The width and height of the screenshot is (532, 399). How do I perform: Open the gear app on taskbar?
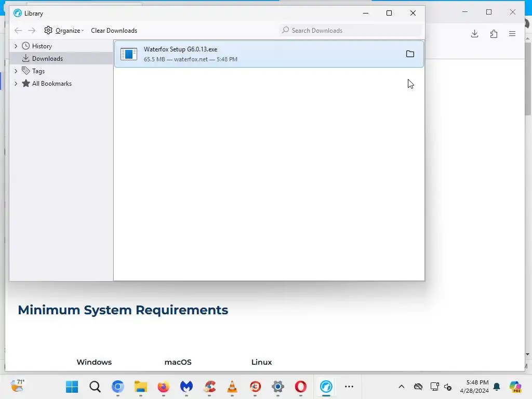[278, 387]
